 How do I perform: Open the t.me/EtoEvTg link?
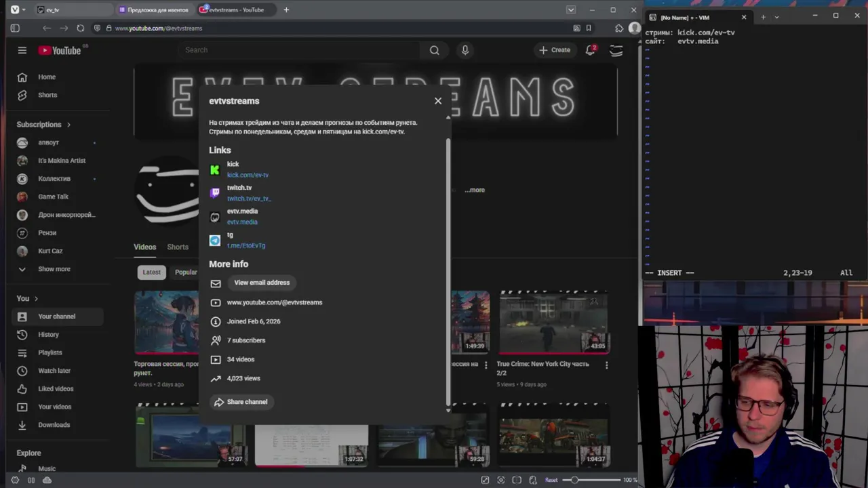click(246, 245)
